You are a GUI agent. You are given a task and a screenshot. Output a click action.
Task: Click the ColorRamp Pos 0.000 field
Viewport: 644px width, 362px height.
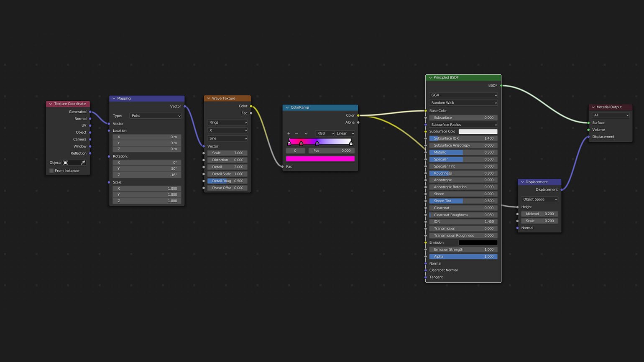(x=332, y=150)
